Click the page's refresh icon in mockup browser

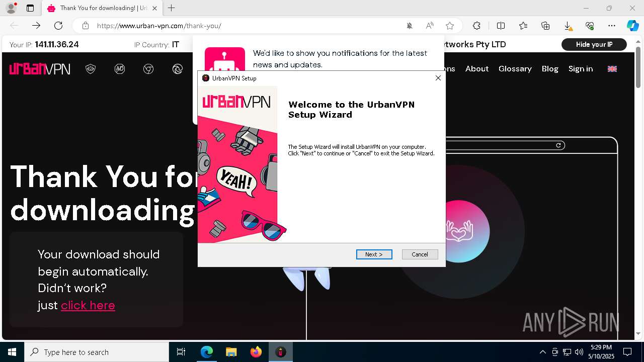pyautogui.click(x=558, y=145)
